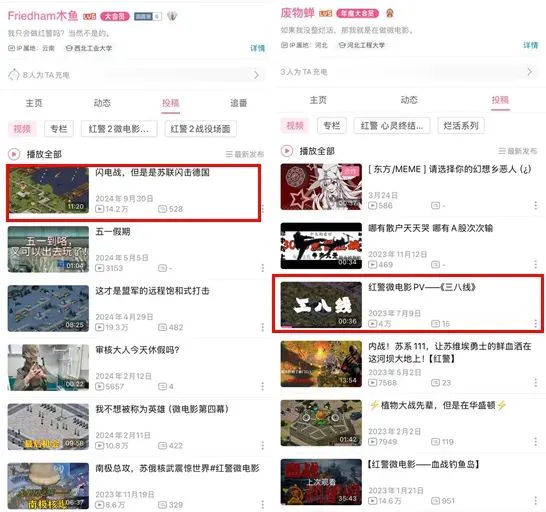Open three-dot menu for 三八线 PV video
This screenshot has width=546, height=512.
[536, 324]
